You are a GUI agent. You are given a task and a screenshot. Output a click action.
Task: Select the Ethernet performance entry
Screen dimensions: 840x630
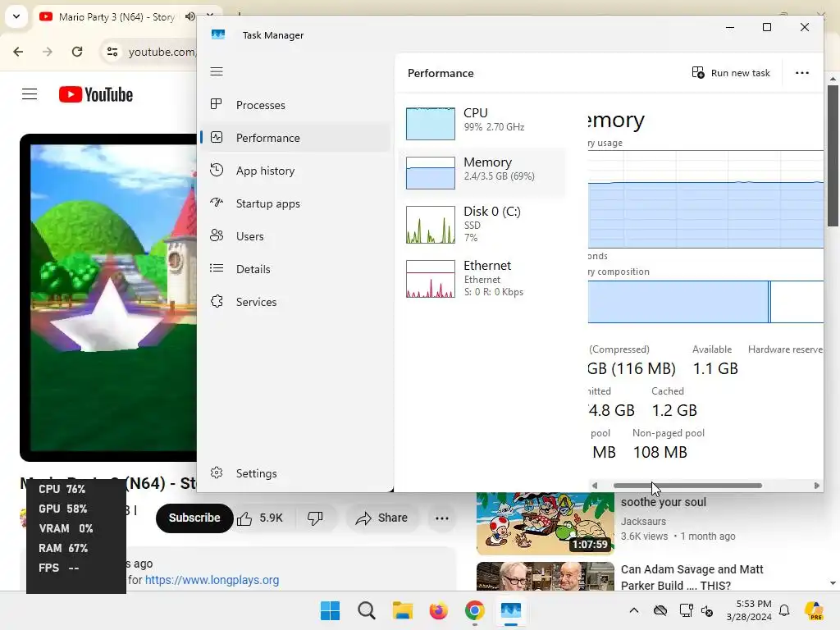tap(482, 279)
